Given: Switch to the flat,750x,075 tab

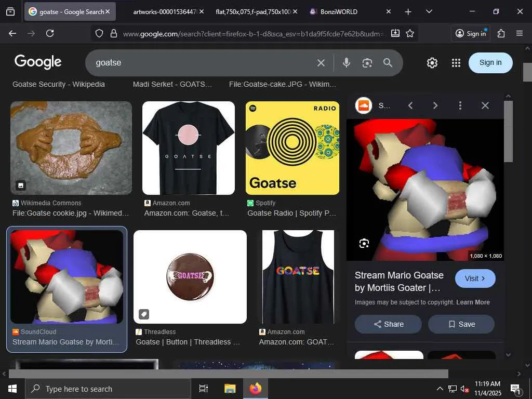Looking at the screenshot, I should (x=253, y=12).
